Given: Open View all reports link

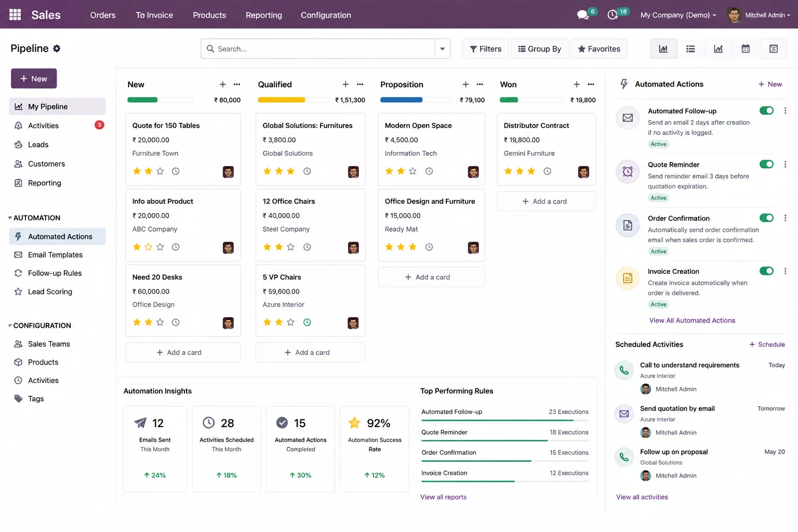Looking at the screenshot, I should pos(443,497).
